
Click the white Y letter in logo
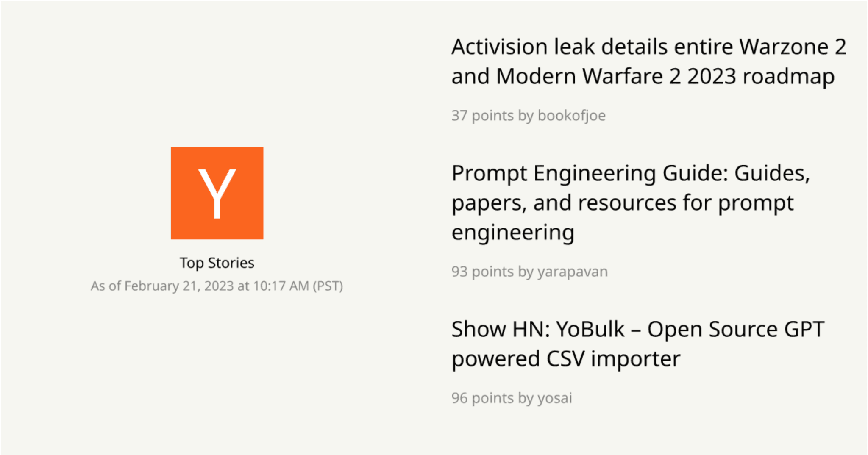pos(217,194)
